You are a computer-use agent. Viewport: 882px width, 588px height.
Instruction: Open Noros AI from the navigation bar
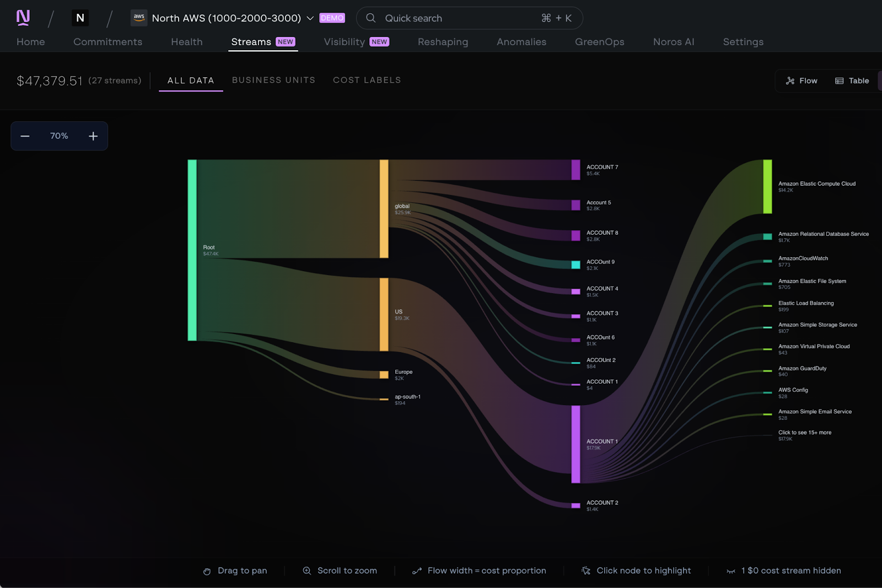[673, 42]
